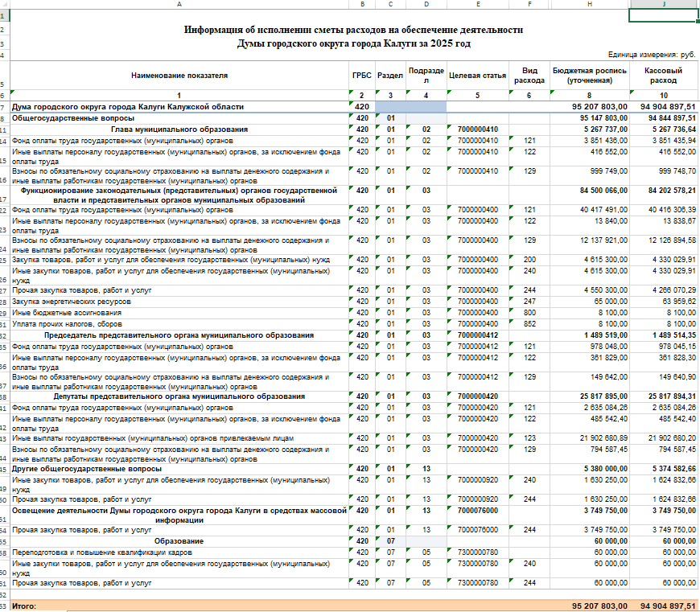700x612 pixels.
Task: Click 'Бюджетная роспись (уточненная)' header cell
Action: (x=589, y=75)
